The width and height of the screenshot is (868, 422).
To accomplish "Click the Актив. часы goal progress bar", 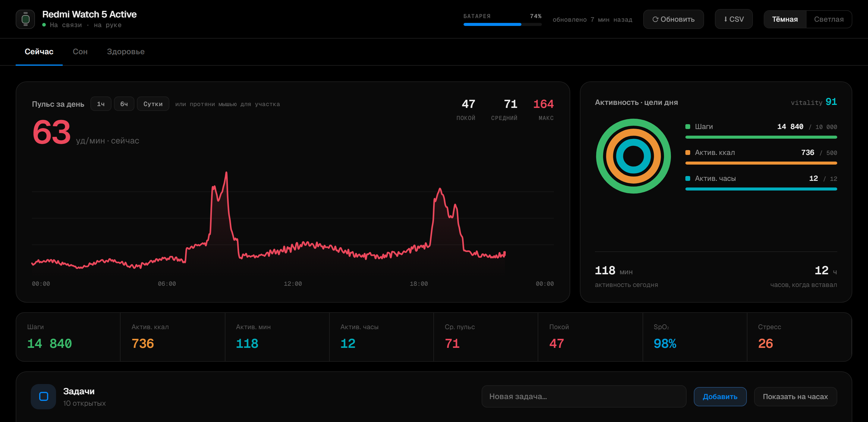I will pyautogui.click(x=761, y=189).
